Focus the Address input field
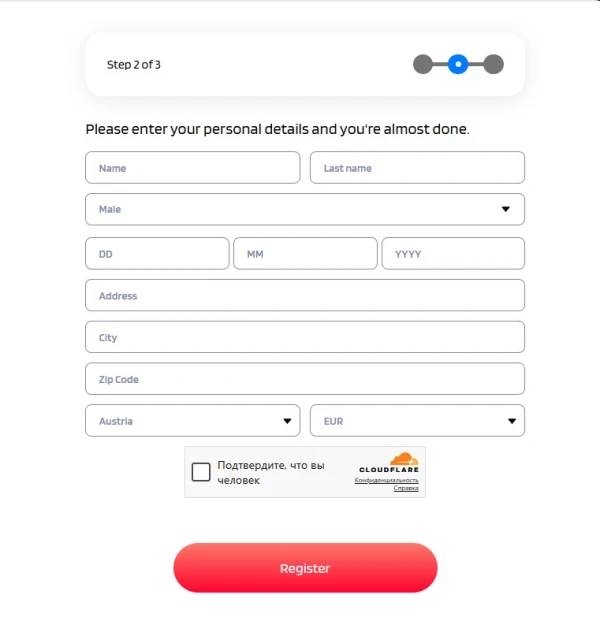 305,296
